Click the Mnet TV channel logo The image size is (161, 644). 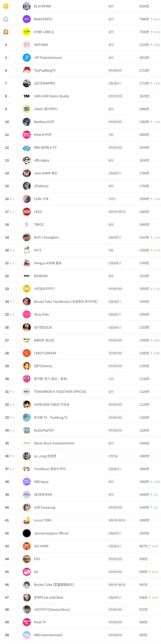[x=27, y=622]
